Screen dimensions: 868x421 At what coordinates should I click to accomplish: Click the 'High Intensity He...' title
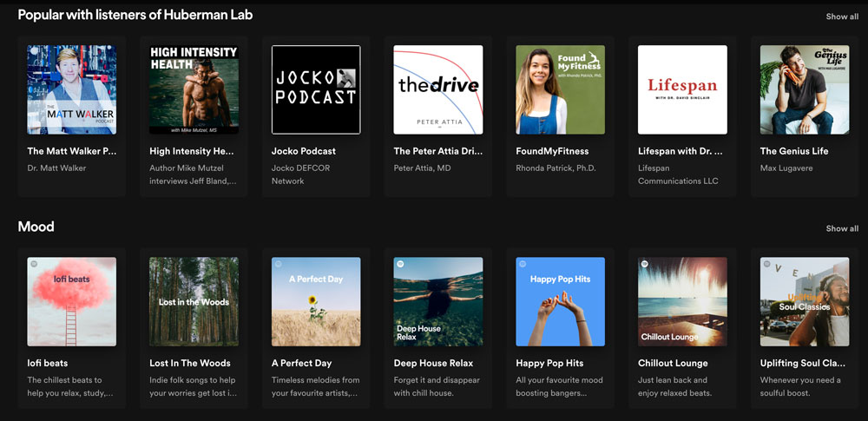pos(192,151)
